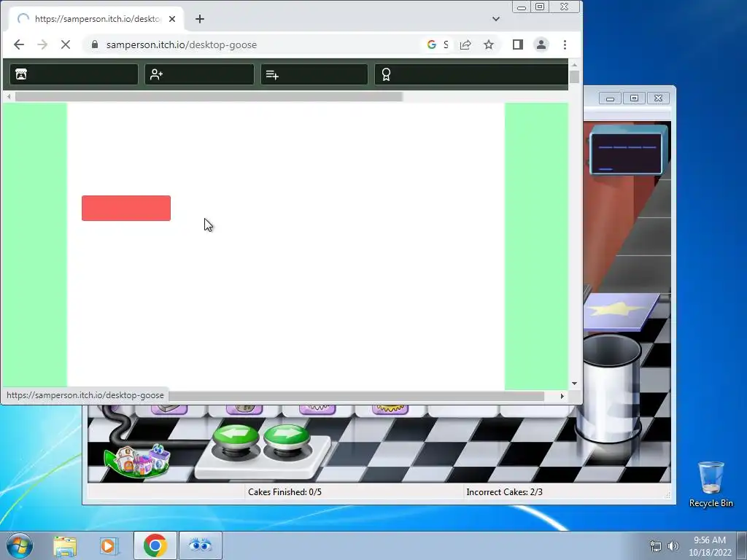This screenshot has height=560, width=747.
Task: Click Show desktop strip at taskbar end
Action: point(742,545)
